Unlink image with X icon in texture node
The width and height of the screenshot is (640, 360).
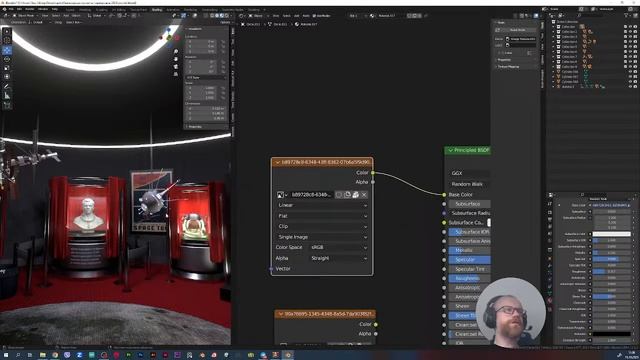coord(364,195)
